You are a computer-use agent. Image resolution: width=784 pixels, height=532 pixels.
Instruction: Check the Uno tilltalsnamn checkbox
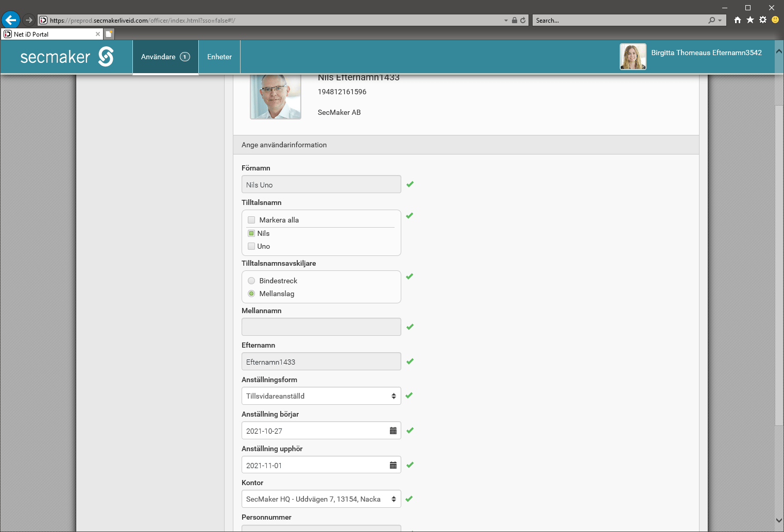251,246
